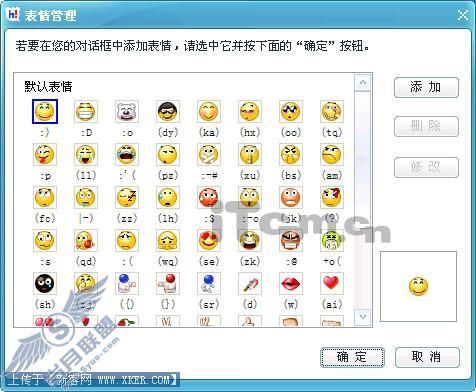Cancel with the 取消 button
The width and height of the screenshot is (476, 392).
tap(427, 357)
